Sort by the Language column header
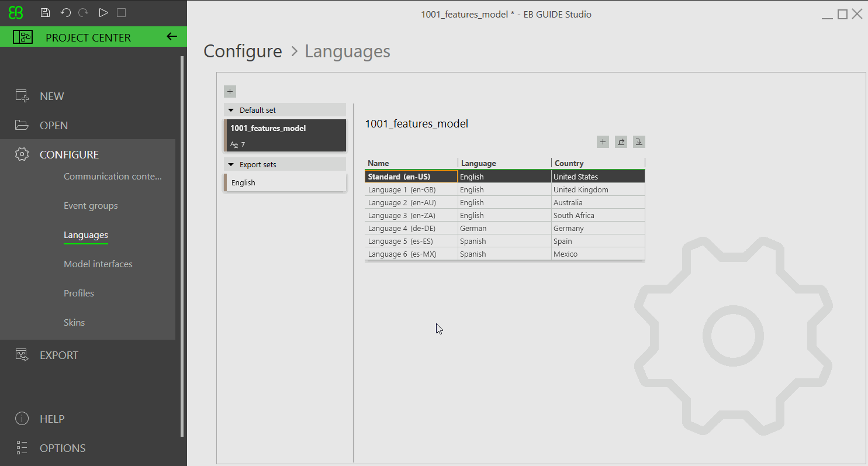The image size is (868, 466). click(504, 163)
